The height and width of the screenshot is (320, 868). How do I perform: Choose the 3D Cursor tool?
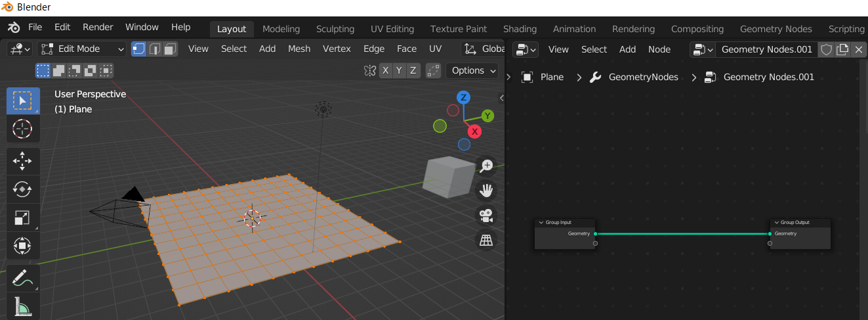point(22,129)
